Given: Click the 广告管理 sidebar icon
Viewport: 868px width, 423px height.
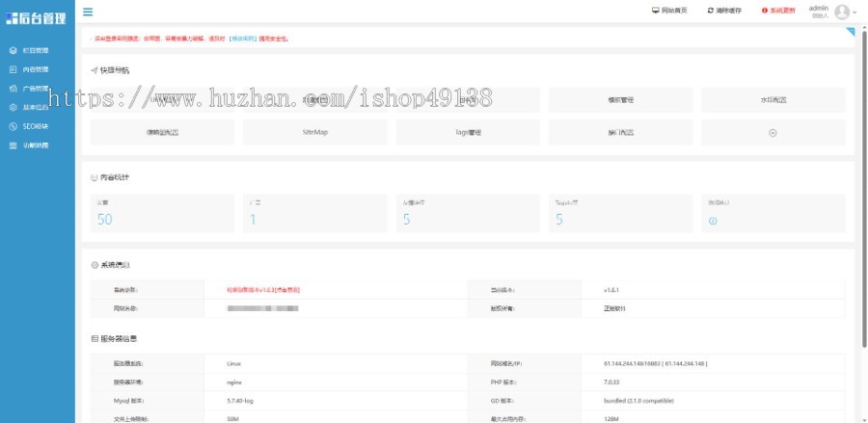Looking at the screenshot, I should click(14, 89).
